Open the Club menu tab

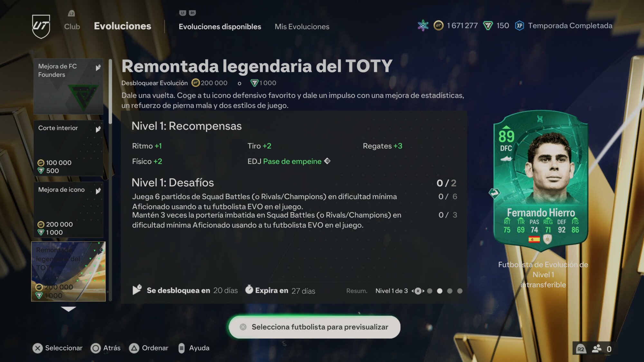(x=72, y=26)
